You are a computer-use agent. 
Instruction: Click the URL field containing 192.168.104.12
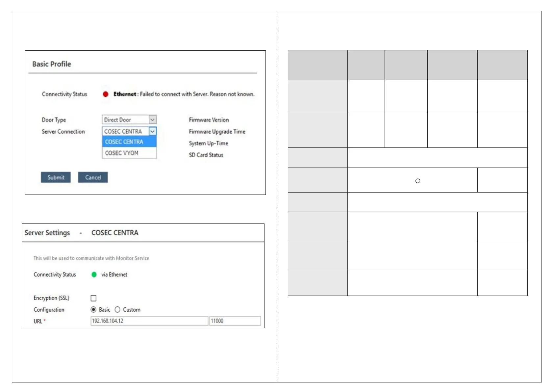(149, 321)
